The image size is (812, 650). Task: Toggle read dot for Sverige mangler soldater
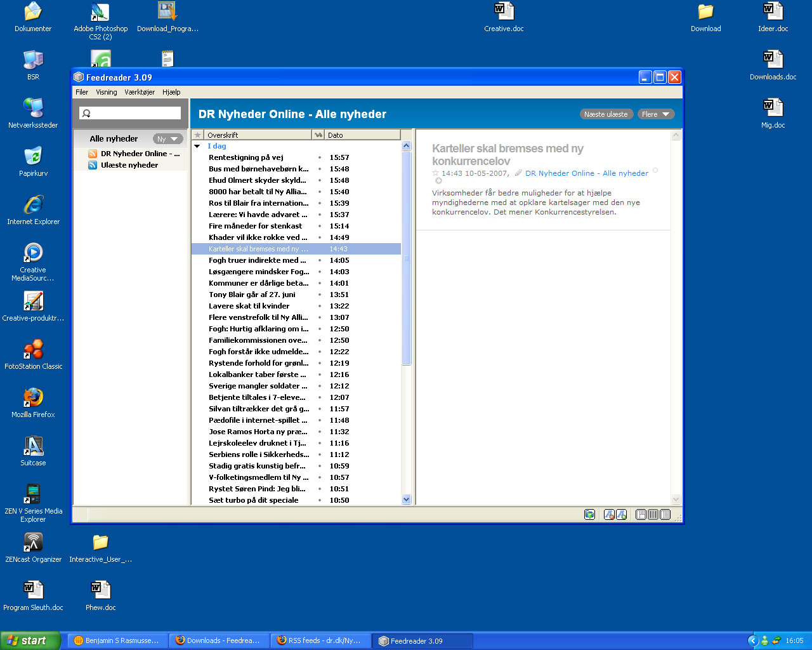319,386
